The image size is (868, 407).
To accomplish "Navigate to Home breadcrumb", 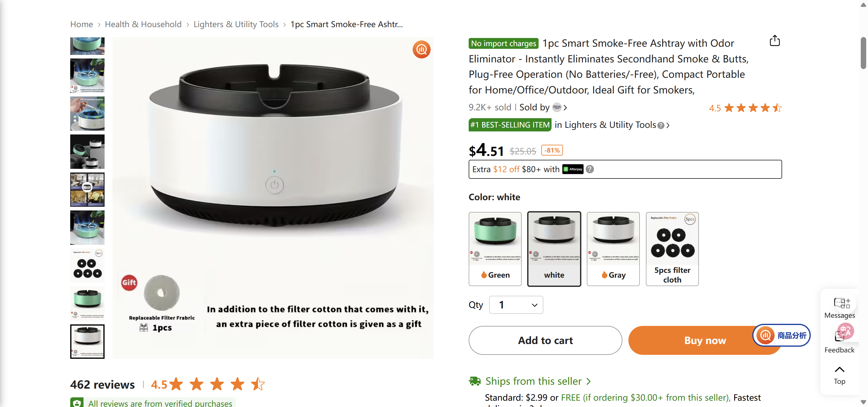I will coord(81,24).
